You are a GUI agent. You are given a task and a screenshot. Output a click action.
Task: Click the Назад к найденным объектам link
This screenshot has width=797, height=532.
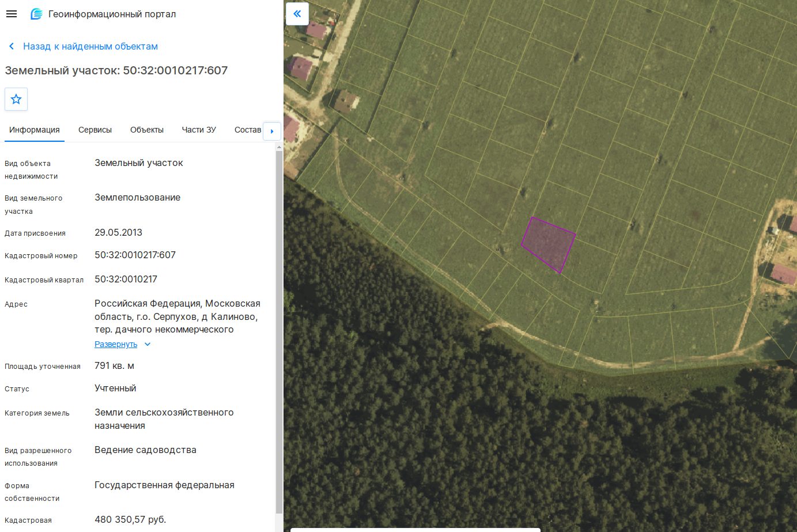pyautogui.click(x=90, y=46)
